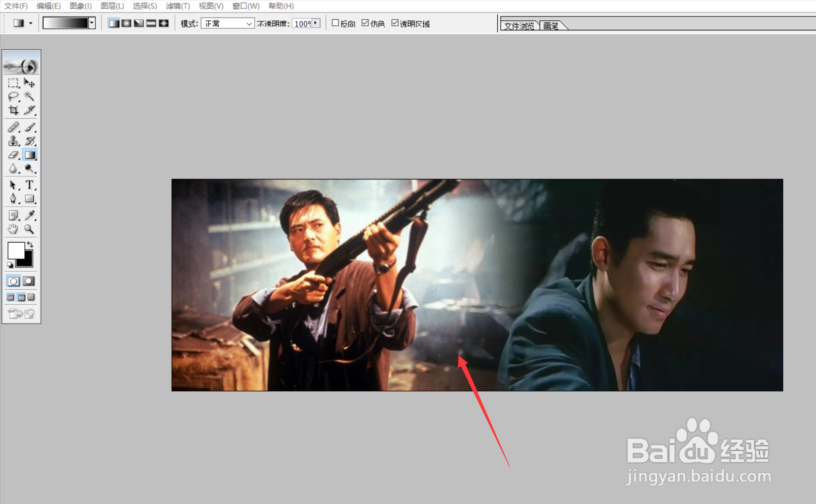The height and width of the screenshot is (504, 816).
Task: Choose Reflected Gradient style
Action: 151,23
